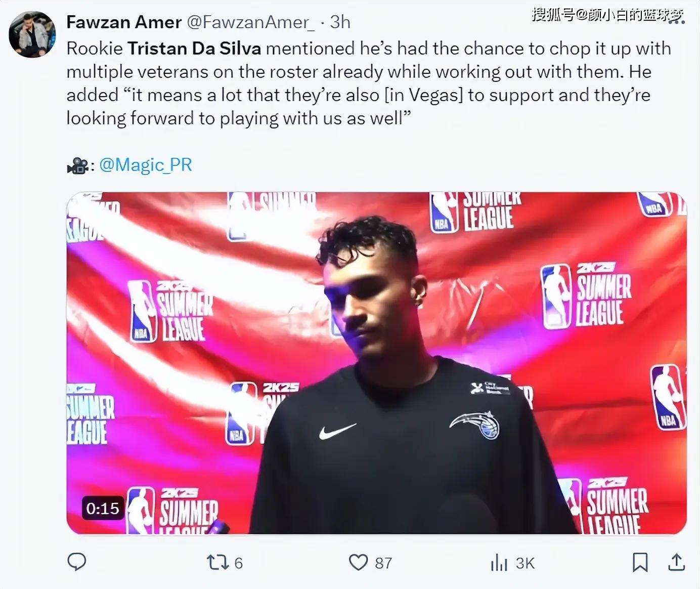
Task: Click the bold Tristan Da Silva text
Action: pyautogui.click(x=194, y=49)
